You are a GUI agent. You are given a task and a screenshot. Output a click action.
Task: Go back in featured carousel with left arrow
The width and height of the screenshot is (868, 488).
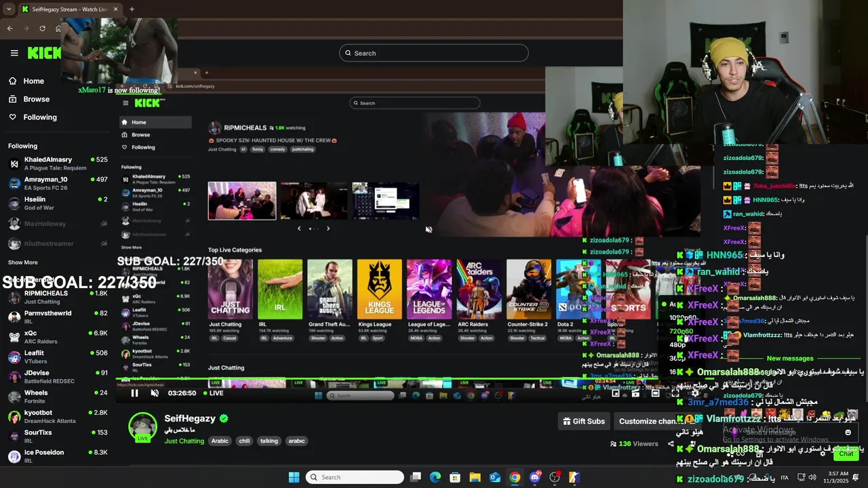(299, 228)
